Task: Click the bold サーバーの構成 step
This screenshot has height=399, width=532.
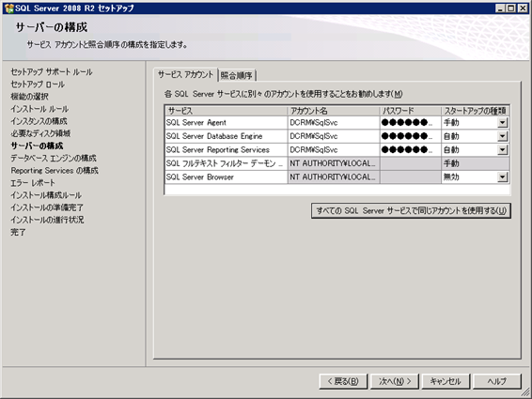Action: [x=37, y=146]
